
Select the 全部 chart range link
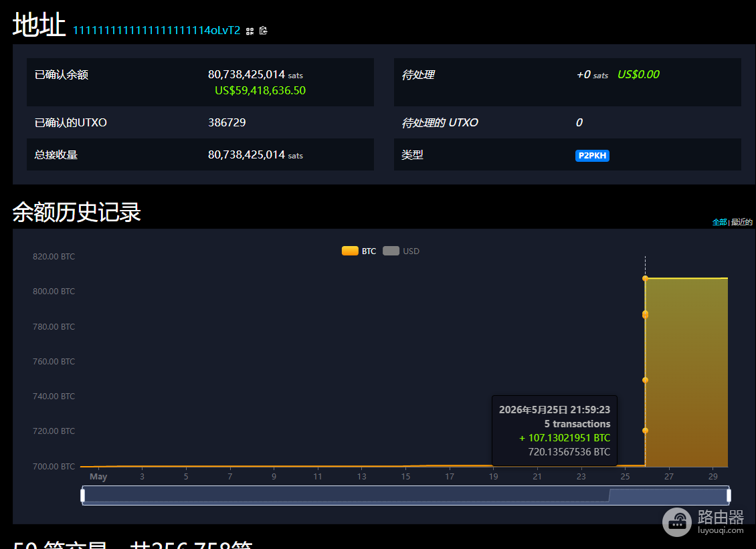pos(719,222)
